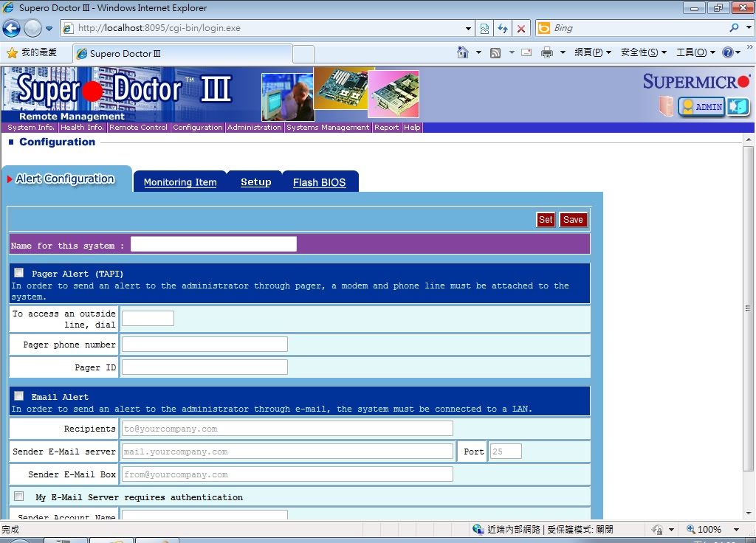This screenshot has width=756, height=543.
Task: Click the status bar security zone globe icon
Action: pyautogui.click(x=478, y=529)
